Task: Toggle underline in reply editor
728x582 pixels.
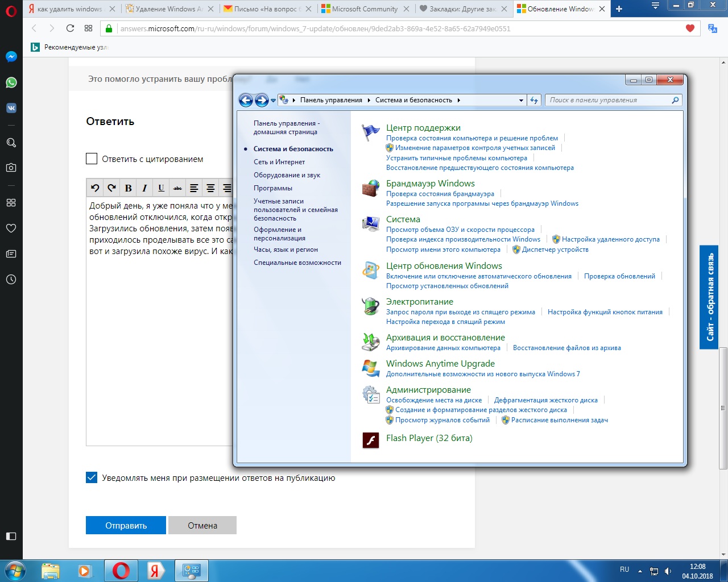Action: click(161, 188)
